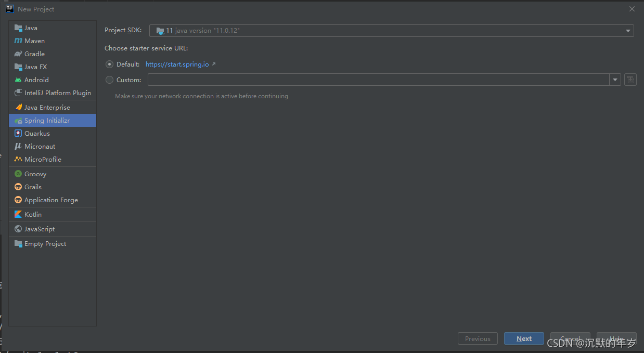Select Micronaut in the project list

[53, 147]
